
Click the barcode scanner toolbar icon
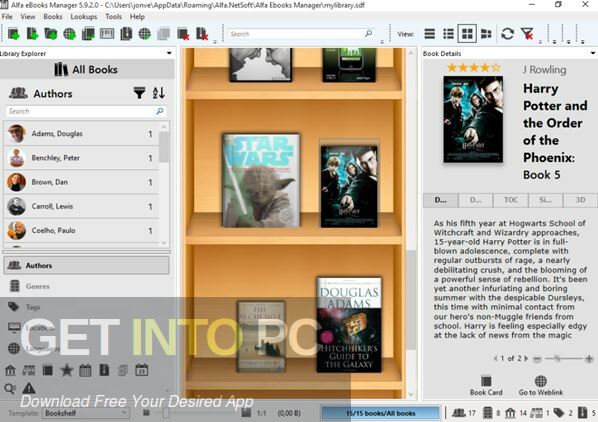click(x=107, y=34)
